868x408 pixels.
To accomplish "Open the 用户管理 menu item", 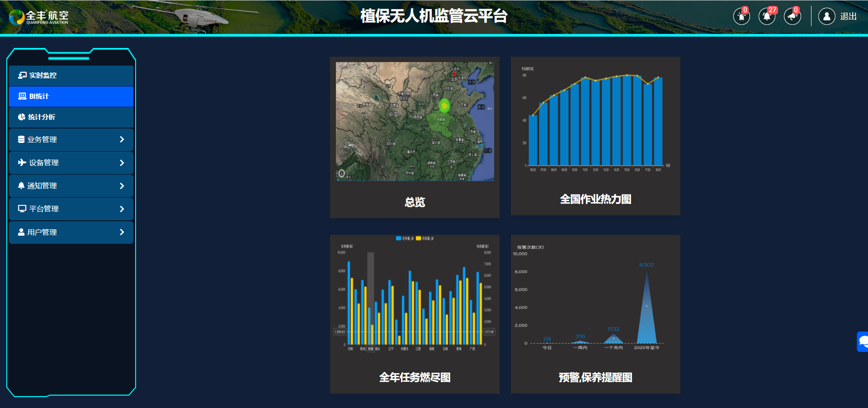I will (x=71, y=232).
